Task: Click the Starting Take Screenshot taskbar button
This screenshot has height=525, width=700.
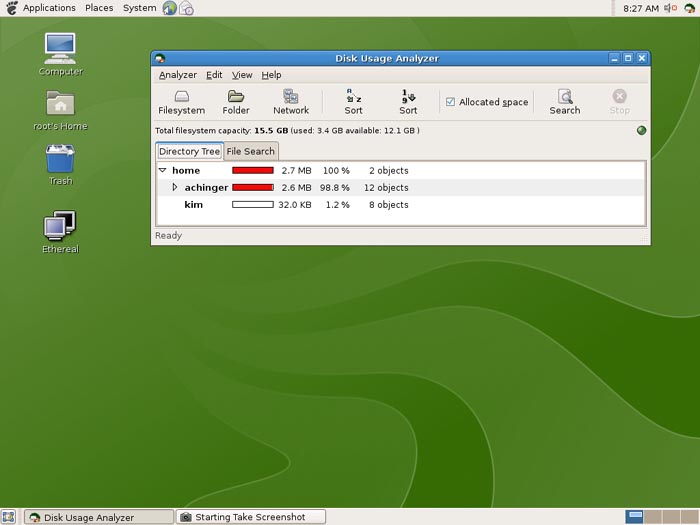Action: [252, 517]
